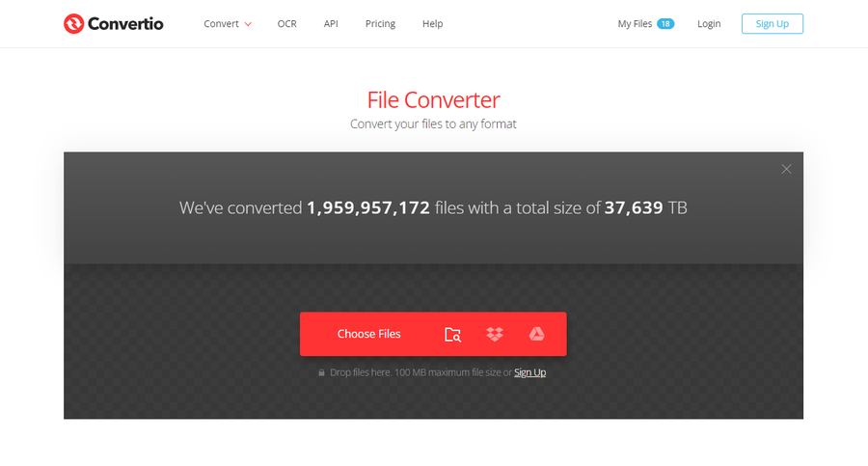Close the conversion stats banner

(x=786, y=169)
